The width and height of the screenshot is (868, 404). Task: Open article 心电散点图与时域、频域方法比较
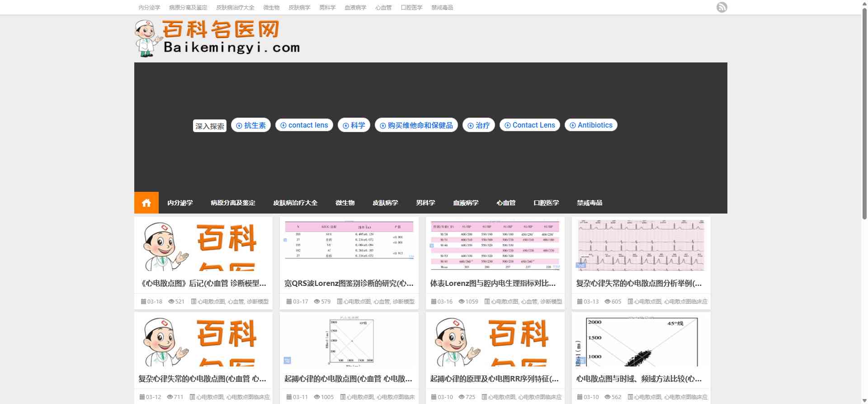(638, 379)
